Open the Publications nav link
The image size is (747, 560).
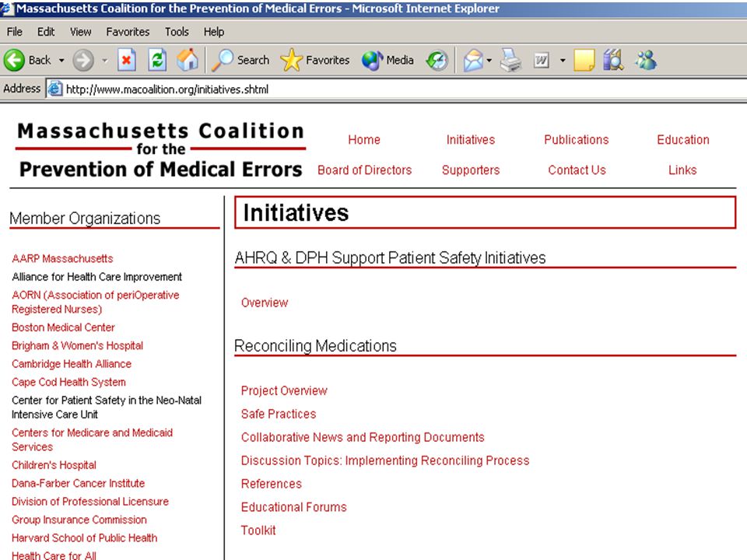click(x=577, y=139)
